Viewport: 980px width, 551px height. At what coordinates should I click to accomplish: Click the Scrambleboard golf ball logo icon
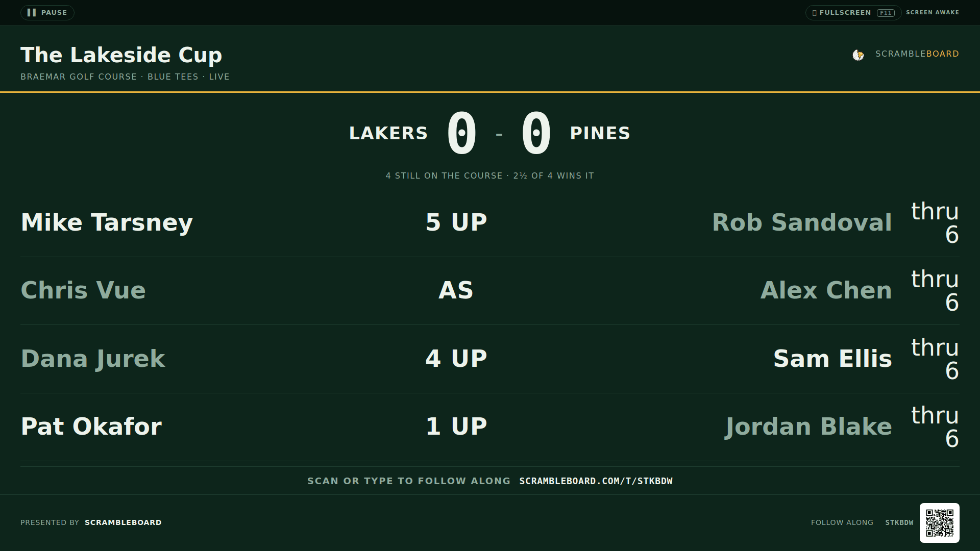coord(858,55)
